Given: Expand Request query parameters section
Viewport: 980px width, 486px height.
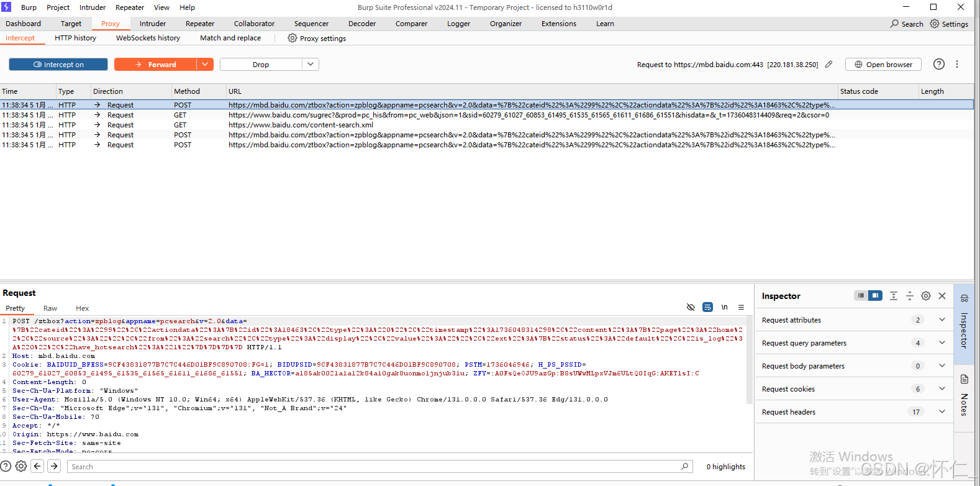Looking at the screenshot, I should (x=854, y=342).
